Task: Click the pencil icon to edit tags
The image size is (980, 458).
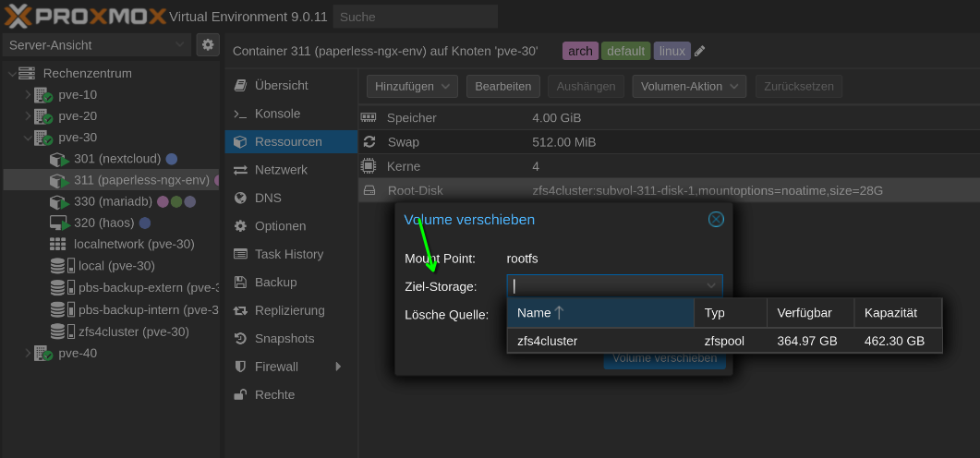Action: click(x=700, y=51)
